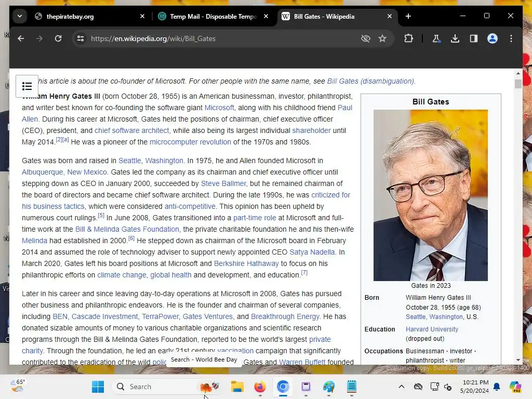Open Chrome three-dot menu
This screenshot has width=532, height=399.
[x=511, y=38]
